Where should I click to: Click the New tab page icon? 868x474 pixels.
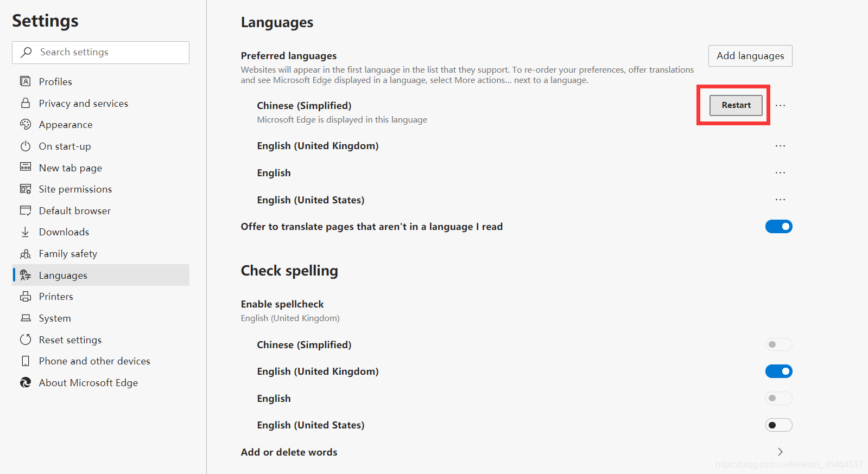pos(26,167)
